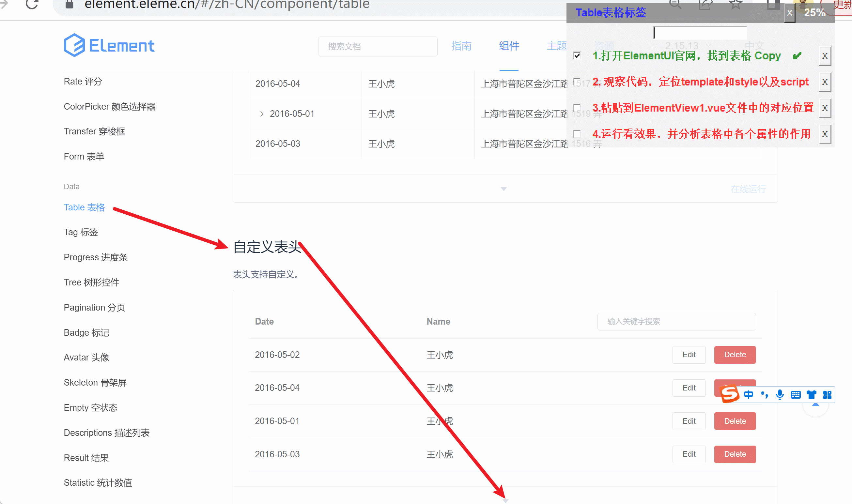Click Edit for the 2016-05-04 row
Screen dimensions: 852x504
689,388
